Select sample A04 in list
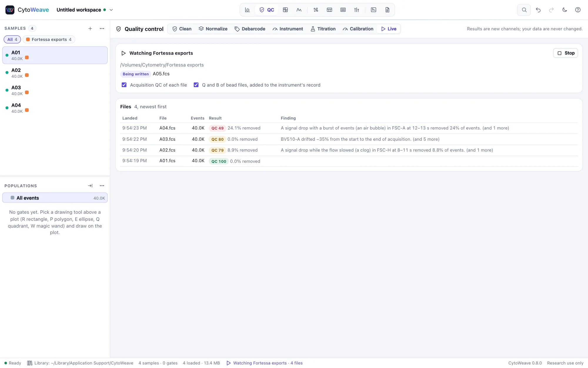588x368 pixels. (55, 108)
